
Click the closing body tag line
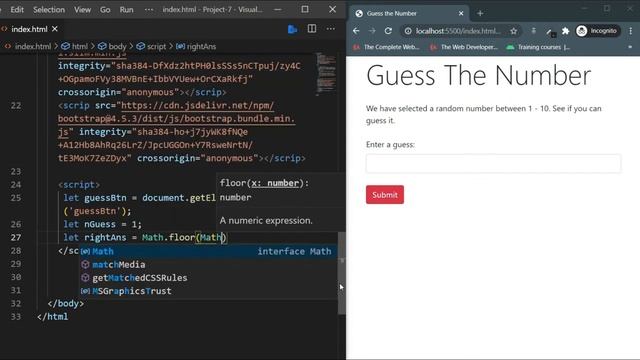click(66, 303)
